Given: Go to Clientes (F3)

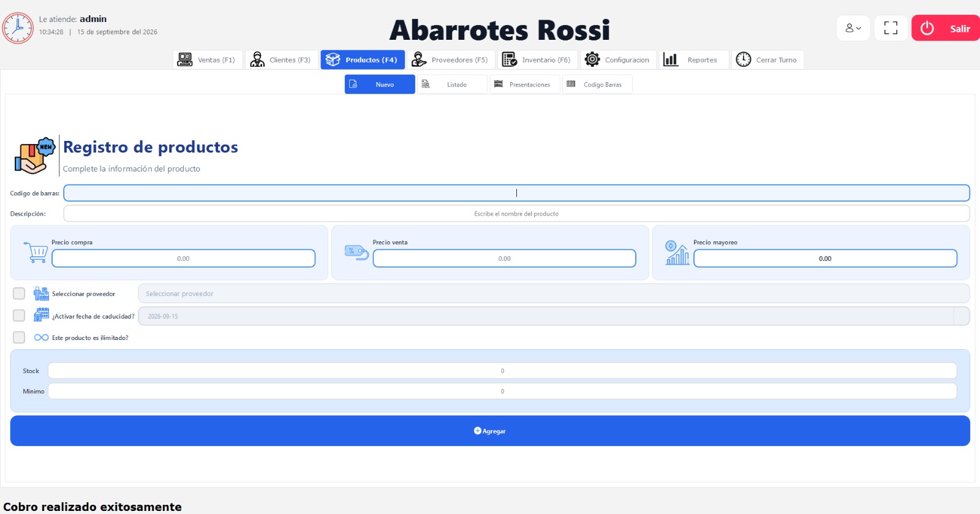Looking at the screenshot, I should (x=281, y=59).
